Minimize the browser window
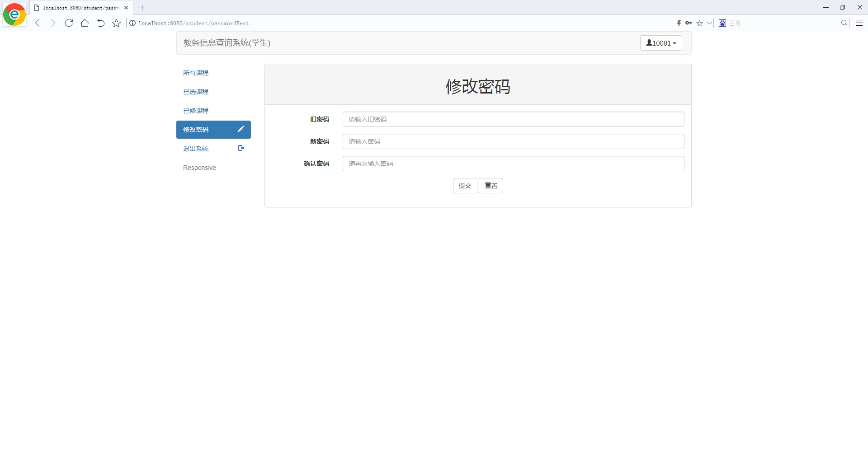This screenshot has height=468, width=868. coord(826,7)
